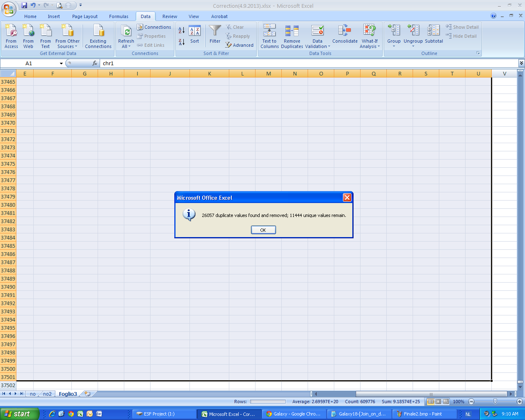Toggle Page Break Preview view
The image size is (525, 420).
point(446,402)
